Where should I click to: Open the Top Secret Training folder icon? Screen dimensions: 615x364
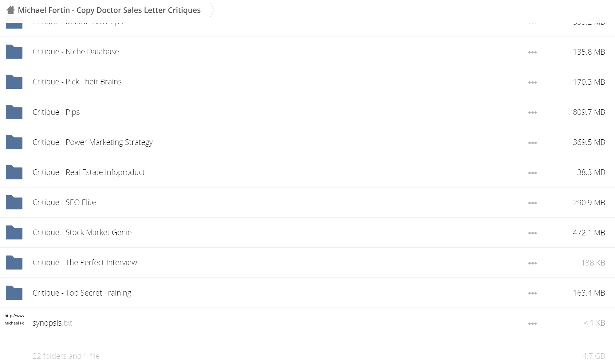[14, 293]
